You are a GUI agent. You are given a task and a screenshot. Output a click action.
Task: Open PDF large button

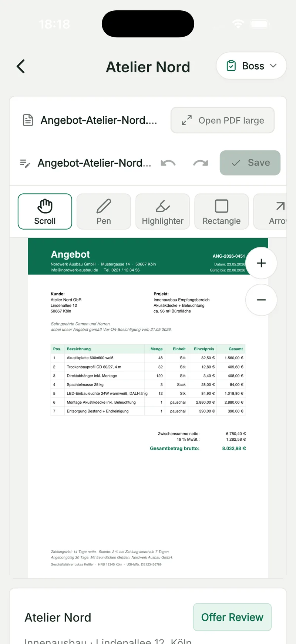(x=222, y=120)
